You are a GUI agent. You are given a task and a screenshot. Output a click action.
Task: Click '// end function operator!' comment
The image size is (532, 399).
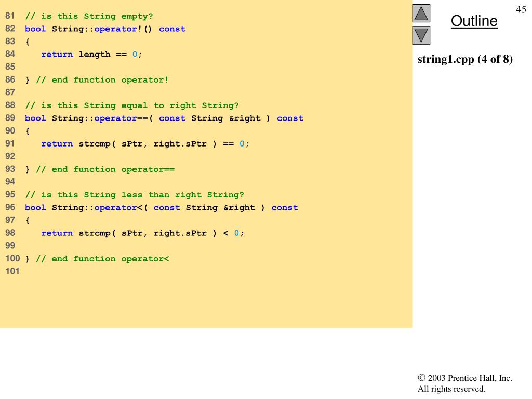tap(102, 80)
